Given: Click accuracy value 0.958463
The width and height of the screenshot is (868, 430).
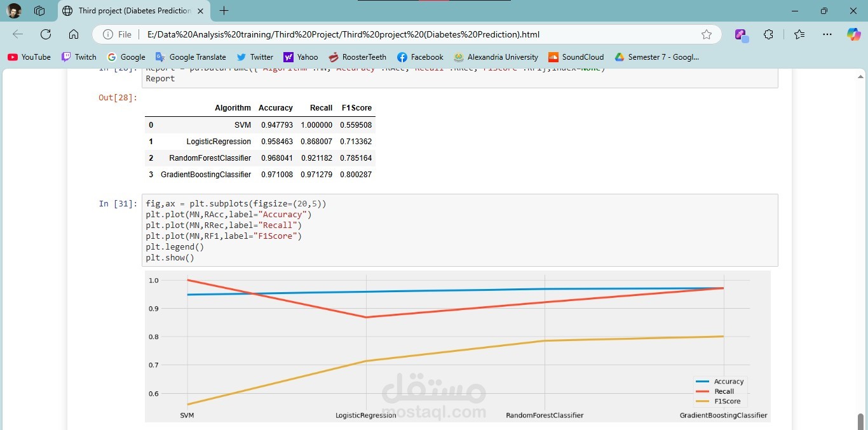Looking at the screenshot, I should point(277,142).
